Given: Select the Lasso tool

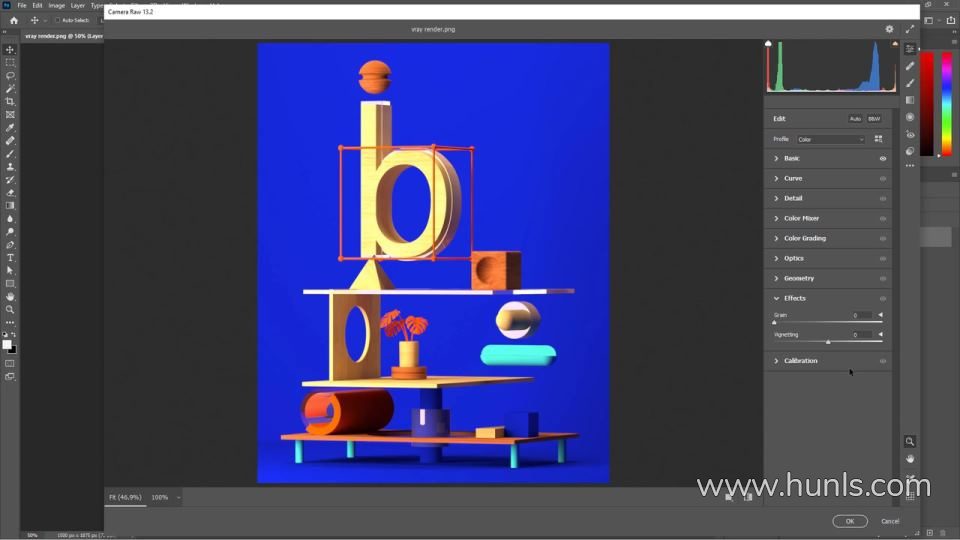Looking at the screenshot, I should click(x=10, y=75).
